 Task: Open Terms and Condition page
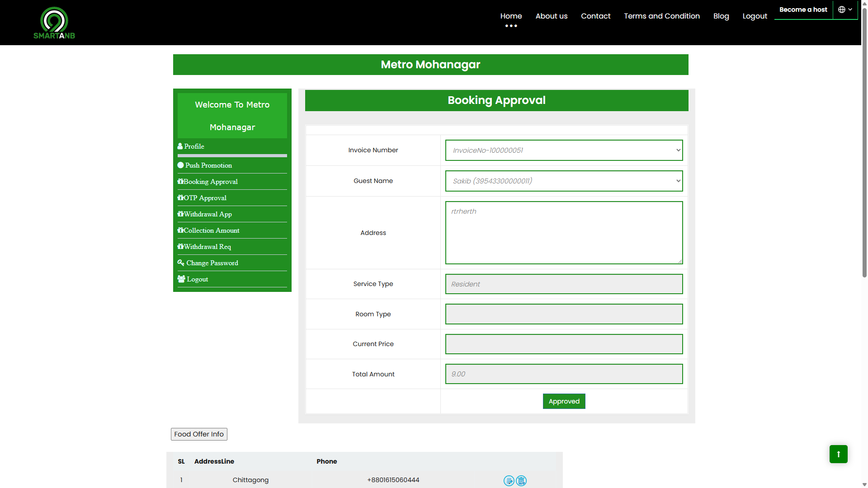coord(661,16)
